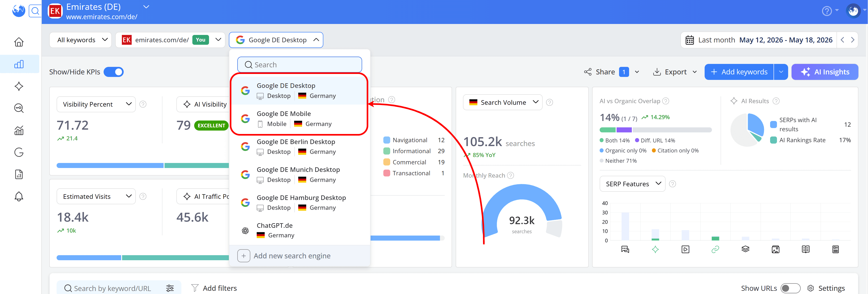Open the user avatar menu
Screen dimensions: 868x294
853,11
